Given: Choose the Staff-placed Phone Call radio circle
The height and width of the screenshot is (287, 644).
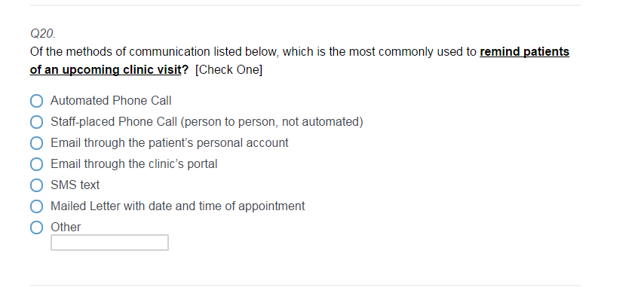Looking at the screenshot, I should (36, 122).
